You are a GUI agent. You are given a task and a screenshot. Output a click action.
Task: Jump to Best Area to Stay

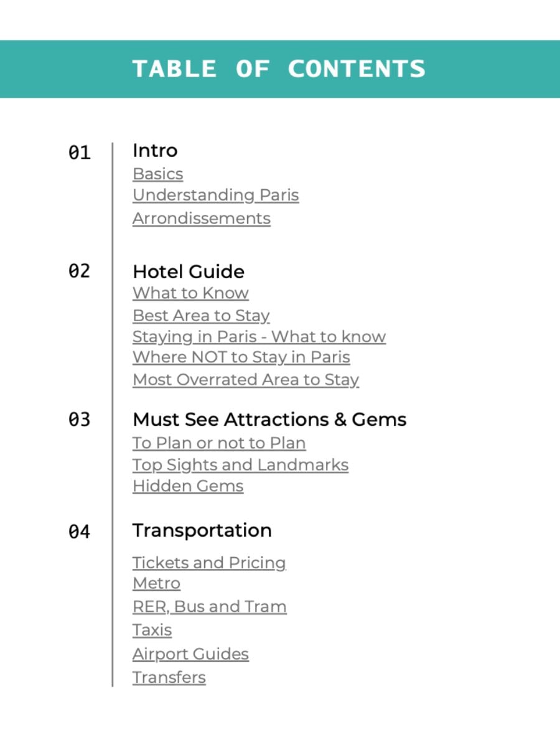tap(201, 316)
